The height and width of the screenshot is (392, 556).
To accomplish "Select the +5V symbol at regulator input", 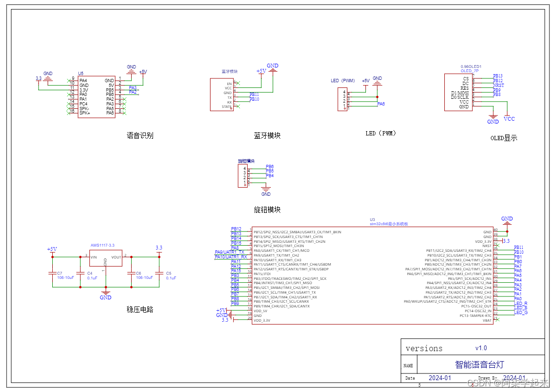I will coord(52,250).
